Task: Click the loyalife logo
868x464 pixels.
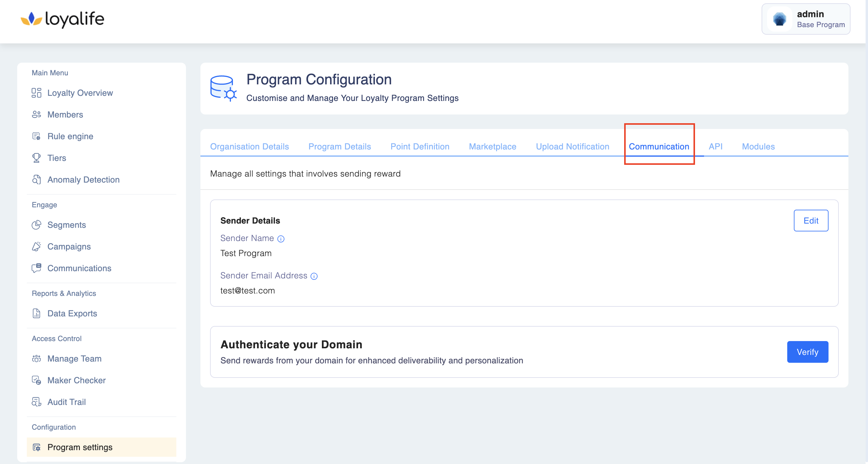Action: [x=63, y=19]
